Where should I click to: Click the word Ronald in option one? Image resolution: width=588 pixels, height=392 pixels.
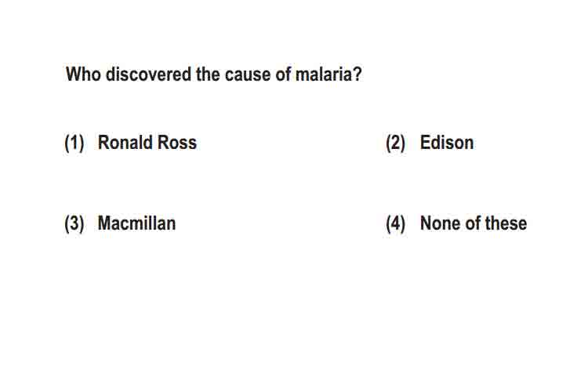(125, 143)
